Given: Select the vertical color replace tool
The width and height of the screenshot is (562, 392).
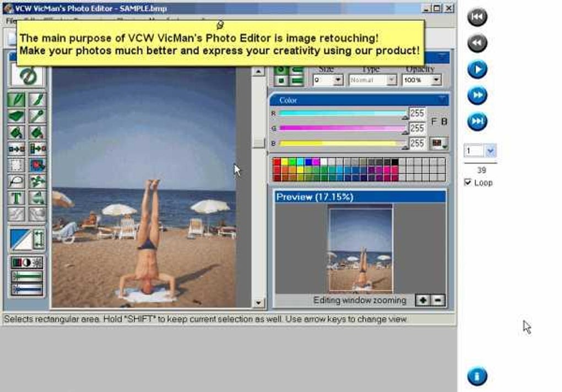Looking at the screenshot, I should click(x=37, y=149).
